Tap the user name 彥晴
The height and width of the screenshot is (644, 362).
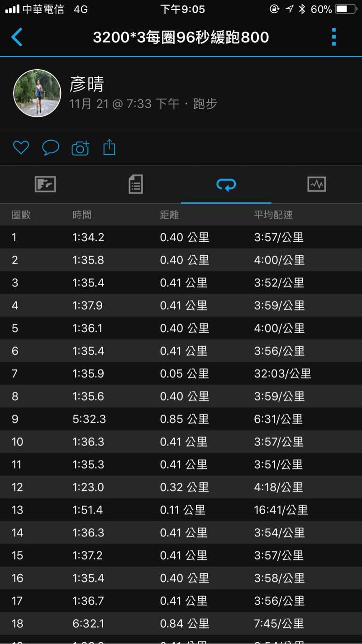[x=87, y=85]
